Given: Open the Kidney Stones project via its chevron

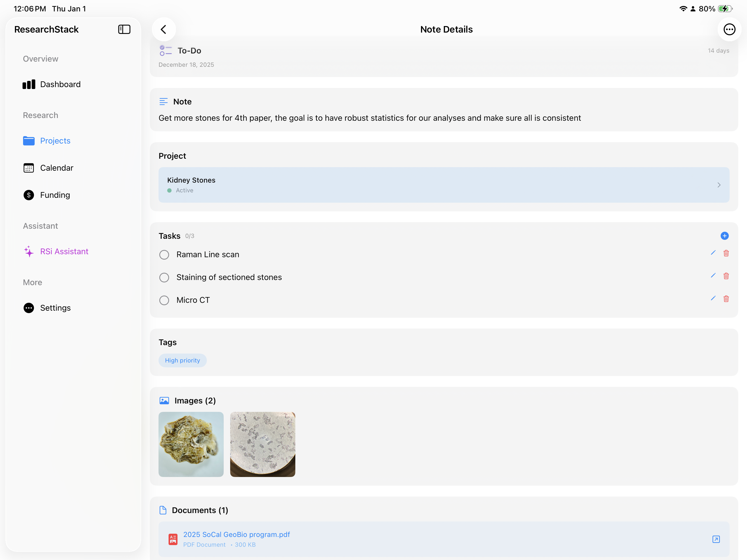Looking at the screenshot, I should (x=718, y=185).
